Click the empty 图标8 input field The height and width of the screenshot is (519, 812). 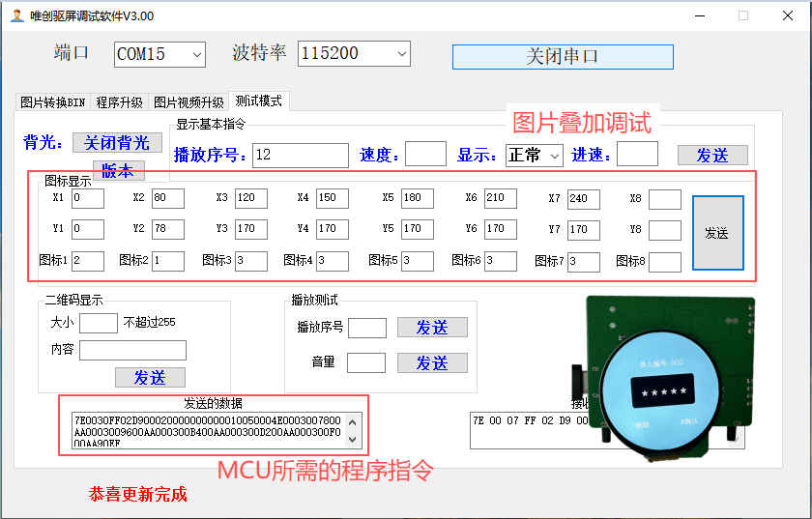coord(664,262)
